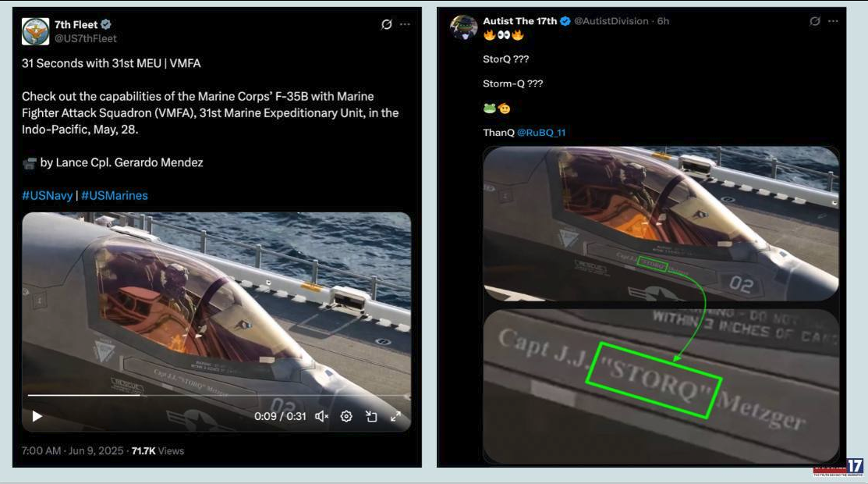Click the 7th Fleet verified badge
The image size is (868, 484).
pyautogui.click(x=106, y=24)
